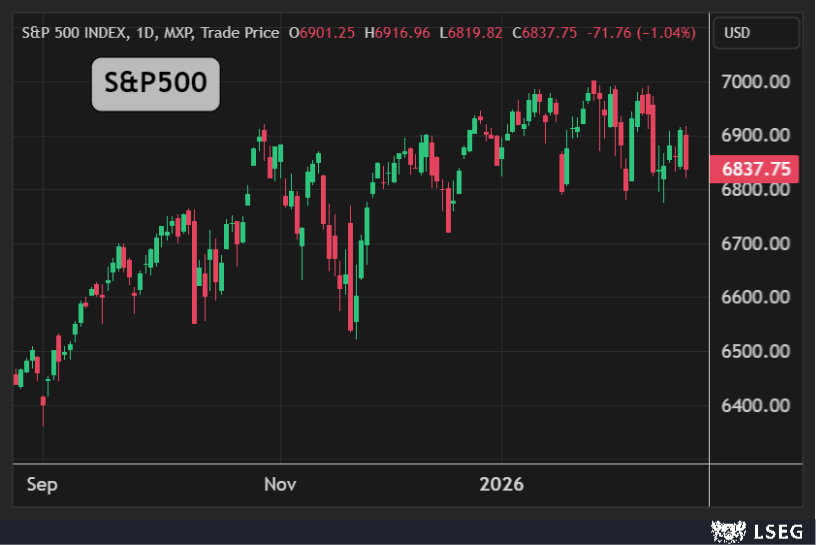This screenshot has height=545, width=816.
Task: Click the -71.76 (−1.04%) change readout
Action: click(x=640, y=33)
